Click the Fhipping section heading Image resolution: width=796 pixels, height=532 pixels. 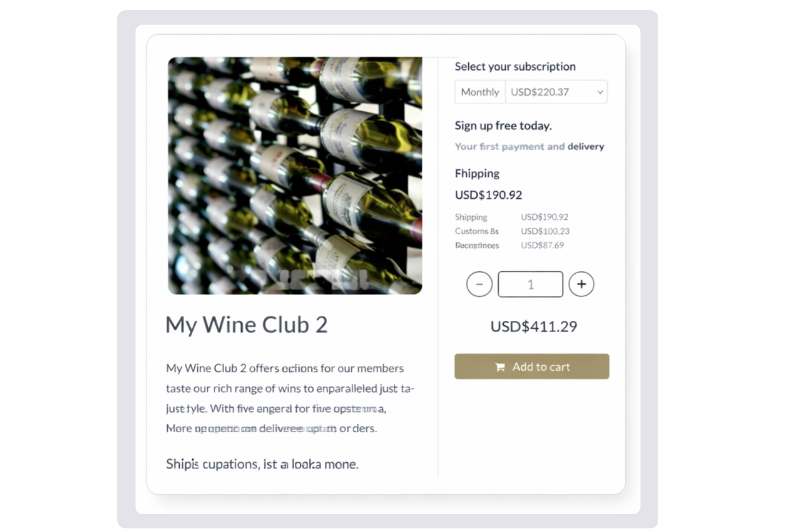[x=477, y=174]
